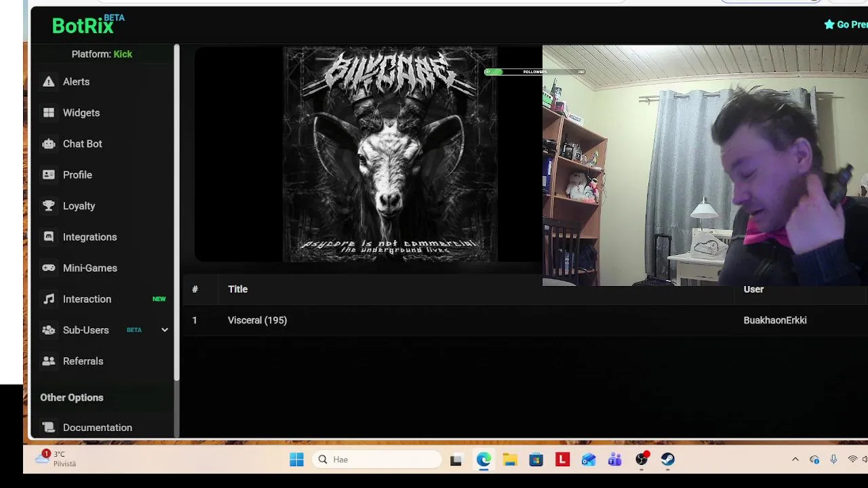
Task: Go to Alerts in the sidebar
Action: click(x=76, y=81)
